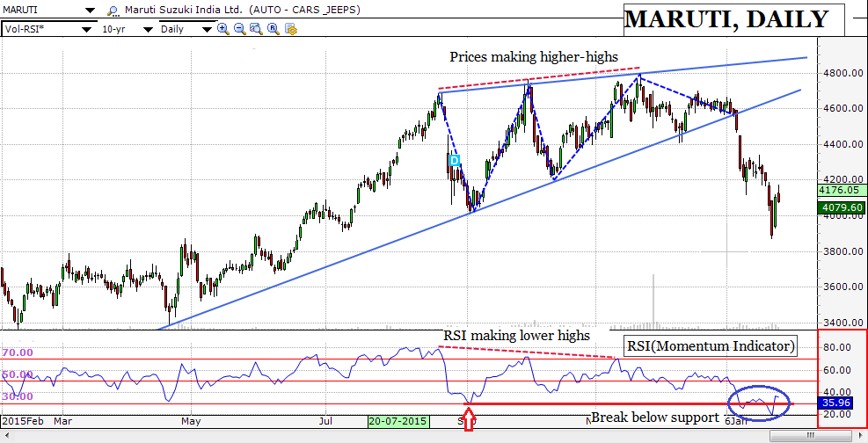The image size is (868, 443).
Task: Open the 10-yr period dropdown
Action: pos(148,29)
